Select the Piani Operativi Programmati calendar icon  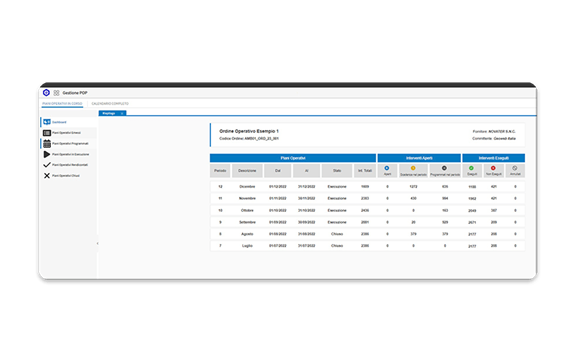click(47, 143)
